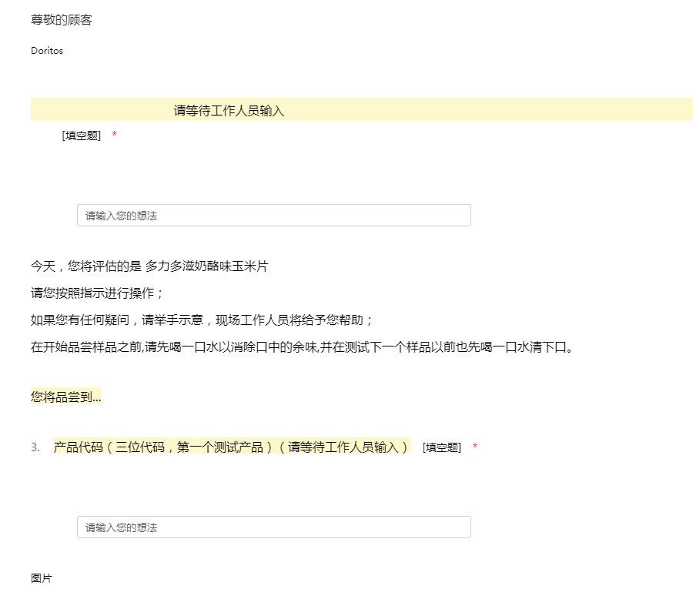Click the yellow 请等待工作人员输入 banner

[x=229, y=111]
